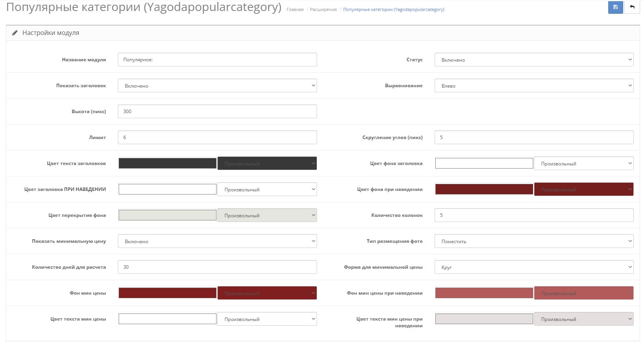Click the pencil icon beside Настройки модуля
The image size is (644, 354).
[x=15, y=33]
